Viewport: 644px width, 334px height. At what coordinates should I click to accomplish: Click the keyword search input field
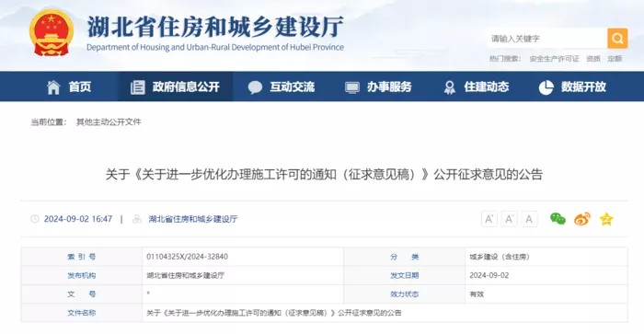coord(547,39)
